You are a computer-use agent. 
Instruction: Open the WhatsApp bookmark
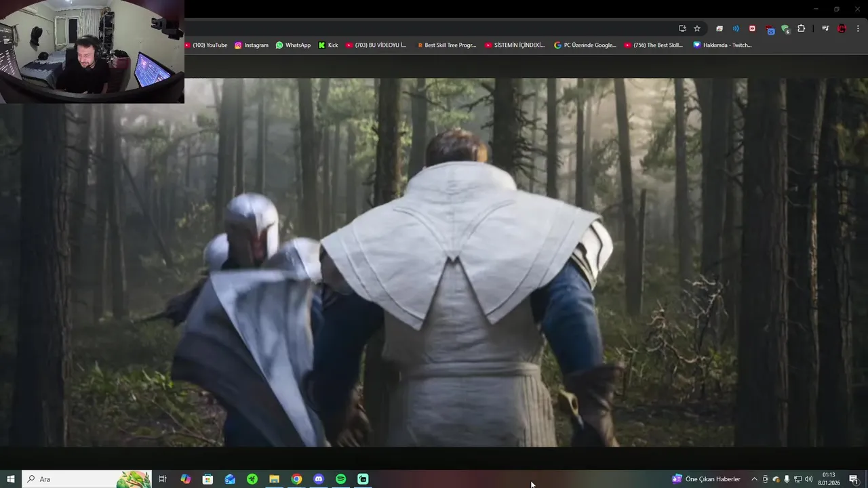(x=293, y=45)
